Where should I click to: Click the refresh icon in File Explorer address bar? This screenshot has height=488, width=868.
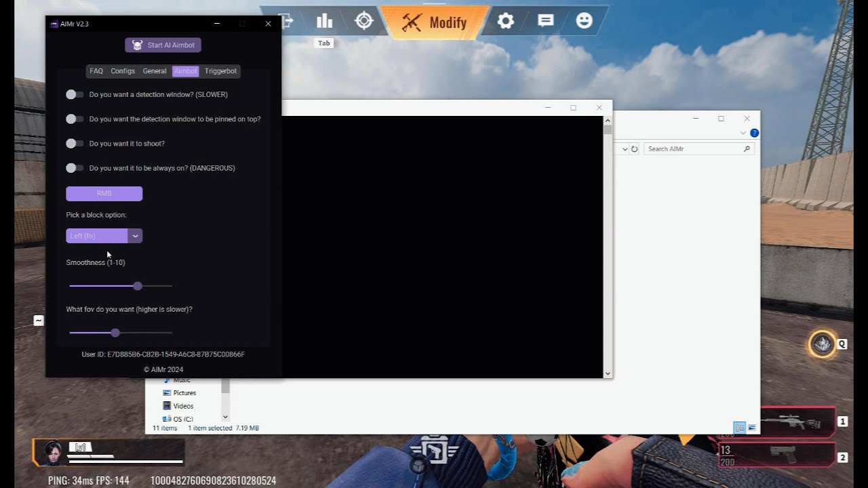coord(635,148)
